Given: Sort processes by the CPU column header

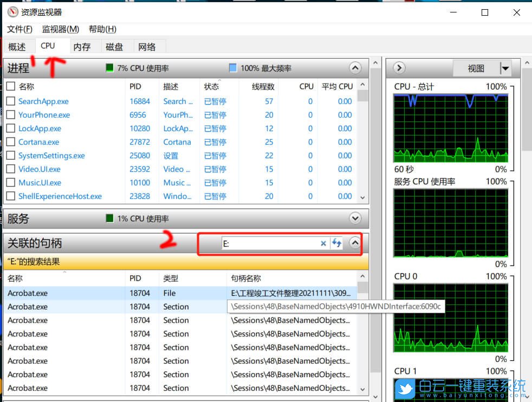Looking at the screenshot, I should click(306, 86).
